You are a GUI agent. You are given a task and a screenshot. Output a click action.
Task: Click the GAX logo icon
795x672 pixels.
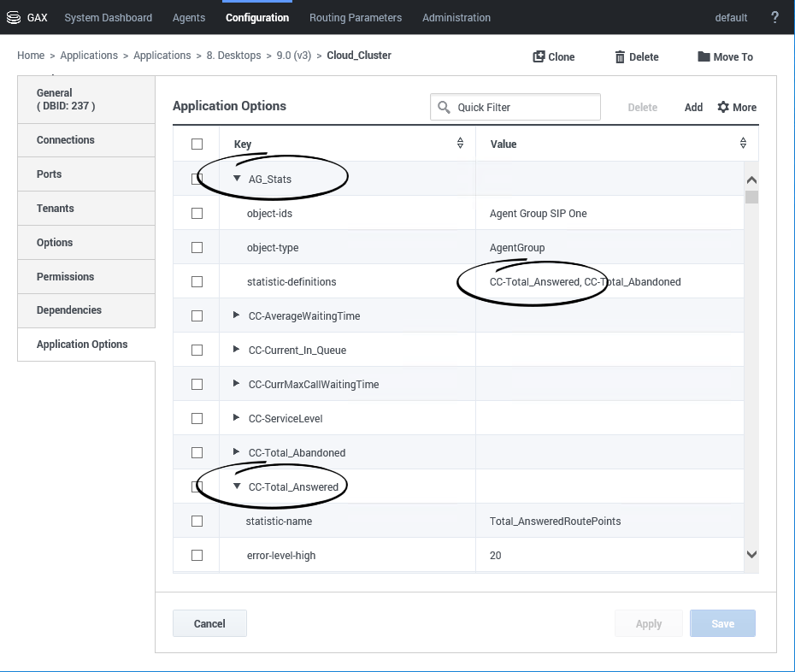tap(13, 17)
